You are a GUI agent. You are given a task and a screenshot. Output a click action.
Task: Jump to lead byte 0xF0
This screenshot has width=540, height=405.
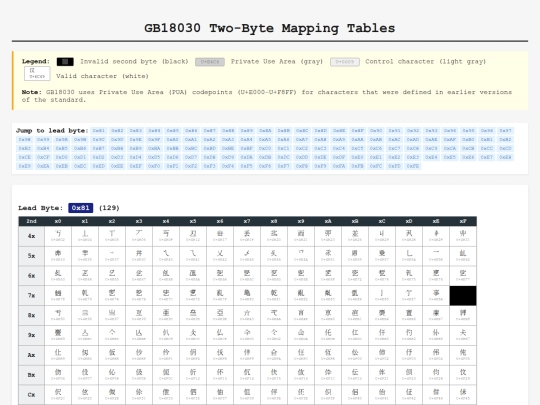154,166
